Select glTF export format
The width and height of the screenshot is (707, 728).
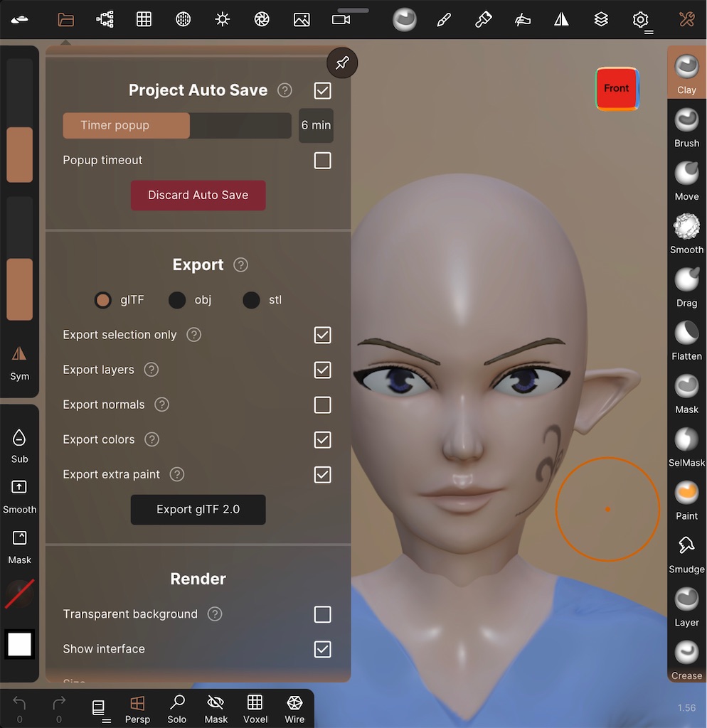coord(102,300)
